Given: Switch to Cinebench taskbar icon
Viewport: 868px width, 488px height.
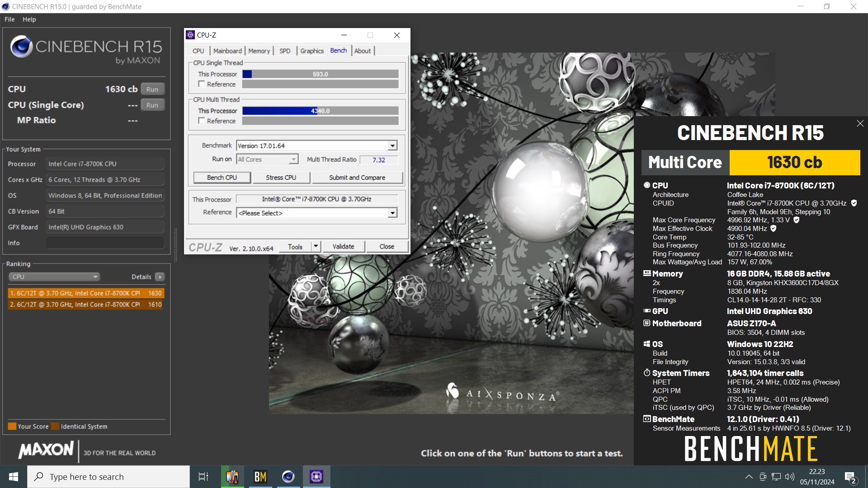Looking at the screenshot, I should point(288,477).
